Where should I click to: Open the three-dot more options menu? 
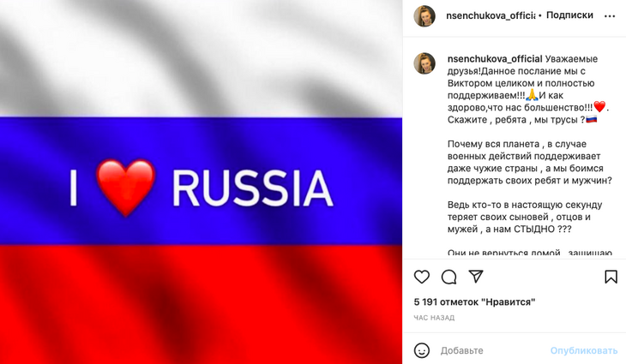pyautogui.click(x=611, y=15)
